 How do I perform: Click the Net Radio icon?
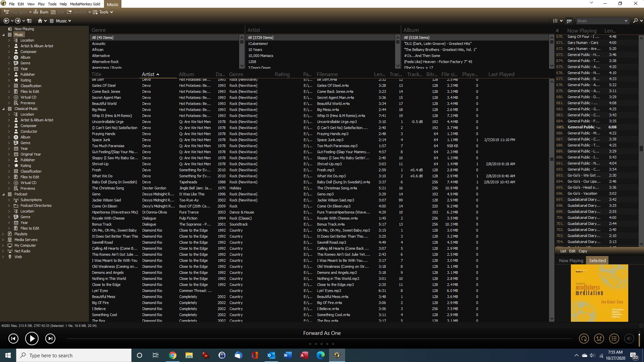[x=10, y=251]
